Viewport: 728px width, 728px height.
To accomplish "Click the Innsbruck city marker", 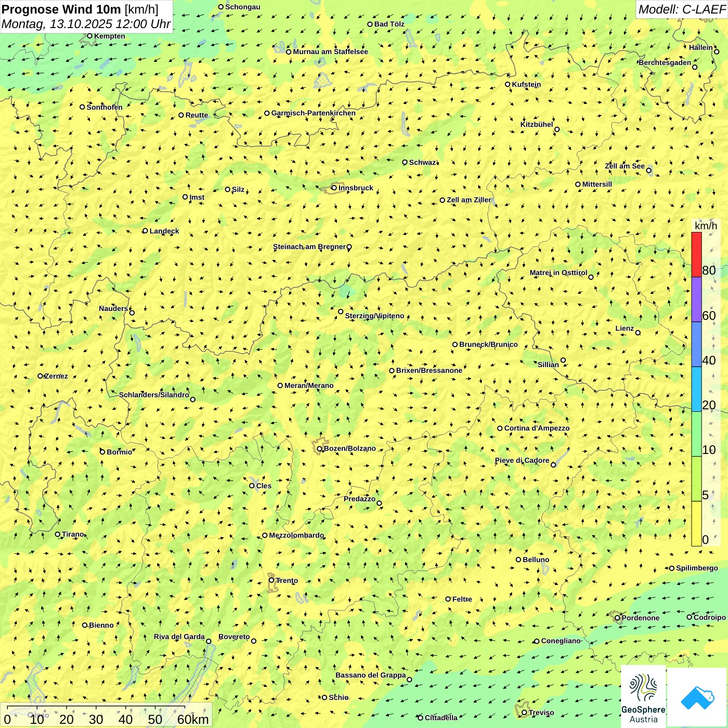I will click(x=334, y=188).
